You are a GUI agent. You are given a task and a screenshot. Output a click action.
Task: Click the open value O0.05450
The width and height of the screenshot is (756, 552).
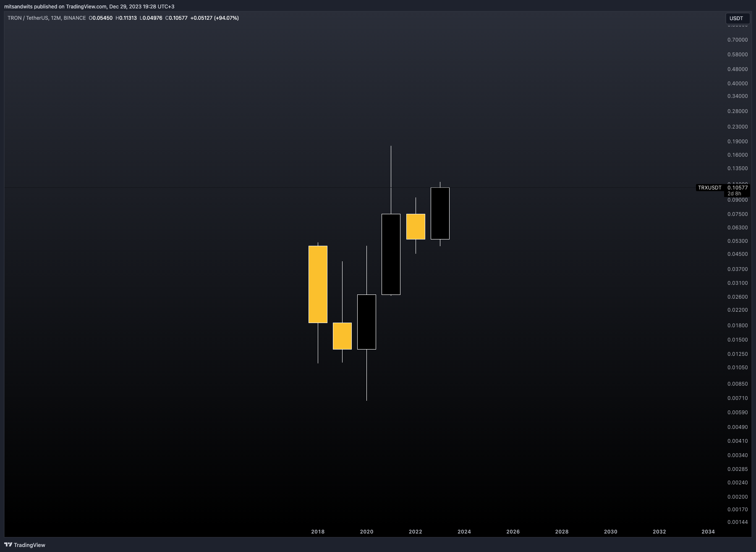(x=101, y=18)
